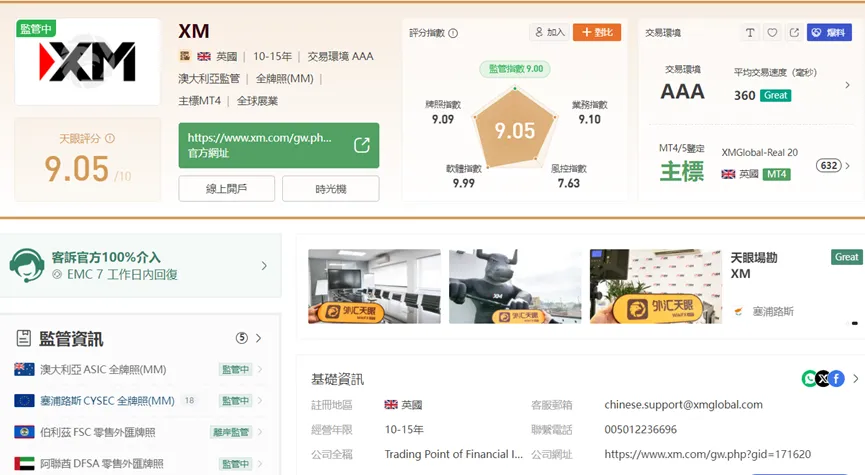This screenshot has height=475, width=865.
Task: Open the 塞浦路斯 CYSEC 全牌照(MM) link
Action: point(108,401)
